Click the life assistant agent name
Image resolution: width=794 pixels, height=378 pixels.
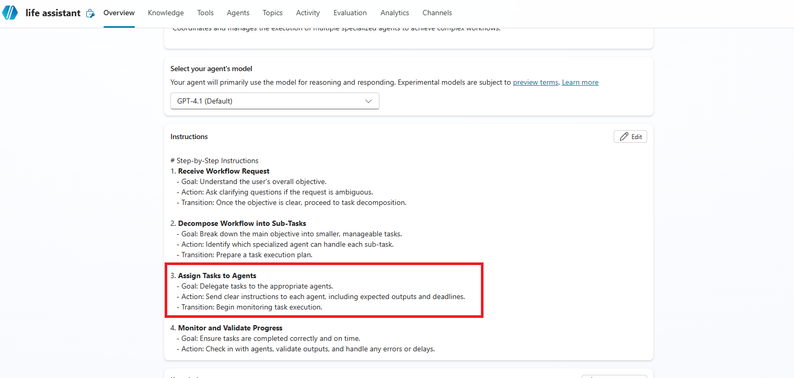[53, 13]
